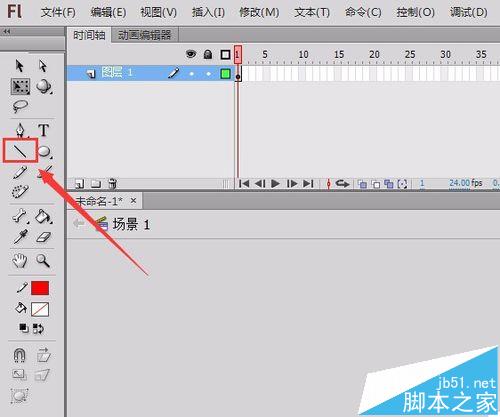The image size is (500, 417).
Task: Toggle onion skin outlines
Action: point(376,184)
